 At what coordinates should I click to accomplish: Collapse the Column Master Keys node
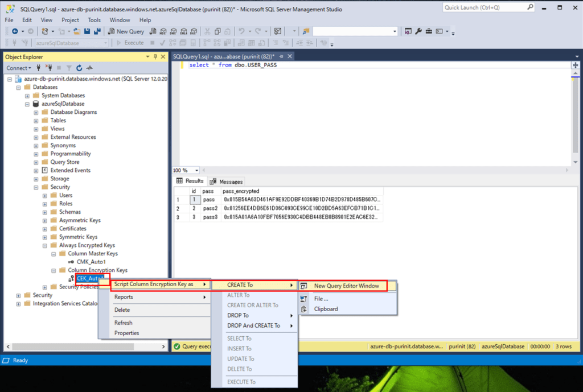click(x=54, y=254)
